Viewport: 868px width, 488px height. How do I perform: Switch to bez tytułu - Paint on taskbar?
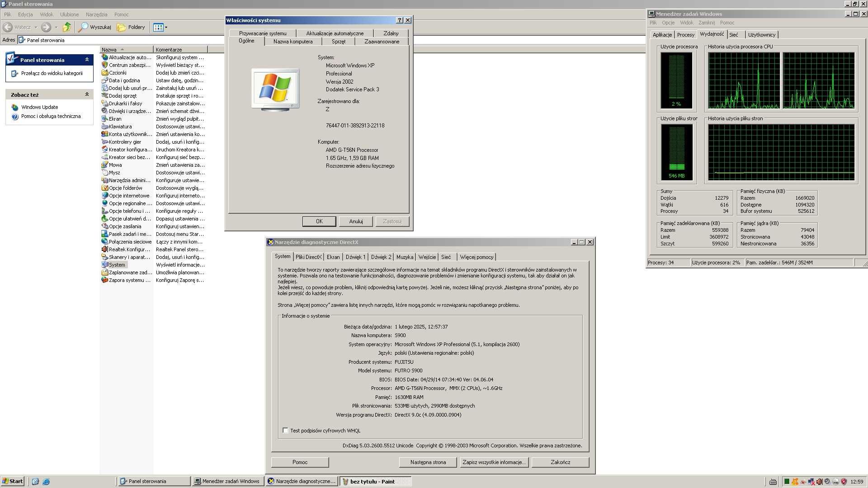pyautogui.click(x=375, y=482)
